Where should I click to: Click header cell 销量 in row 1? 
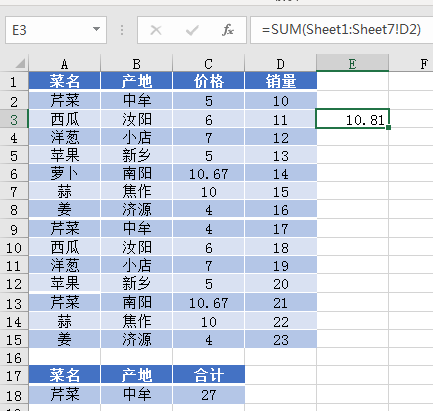click(x=280, y=81)
